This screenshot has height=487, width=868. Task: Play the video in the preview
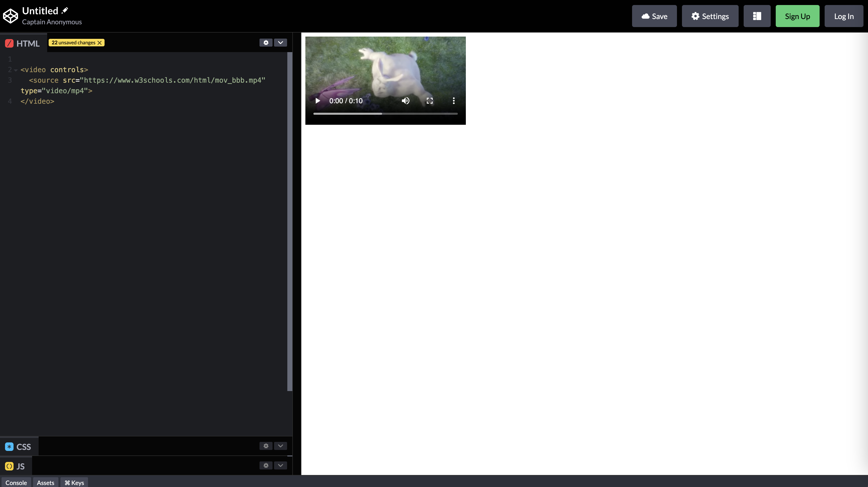[317, 101]
